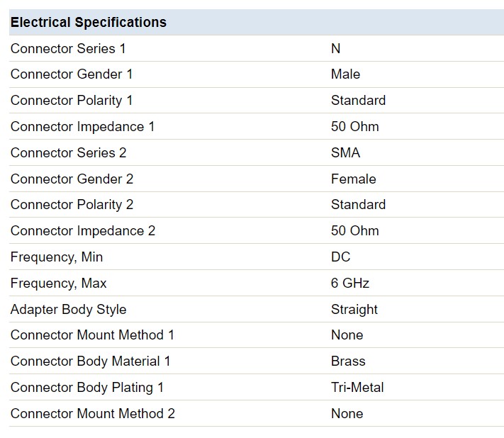Select the Connector Gender 1 row label
504x438 pixels.
click(x=72, y=74)
